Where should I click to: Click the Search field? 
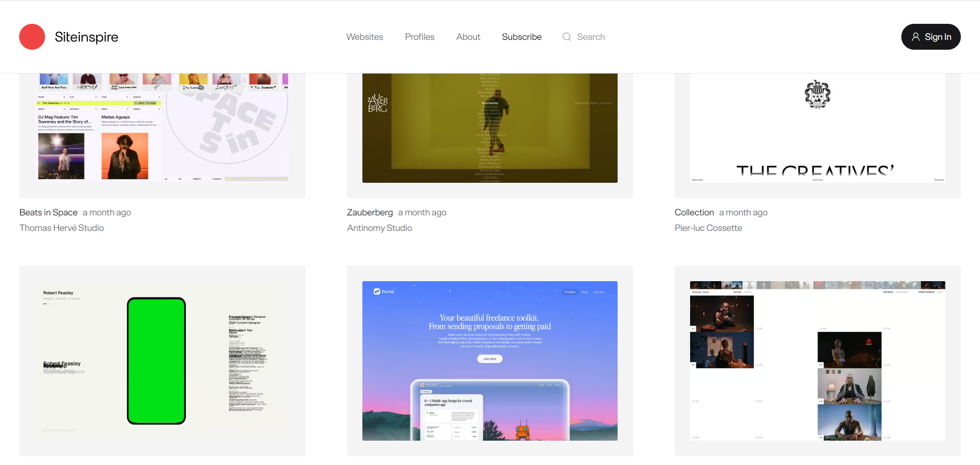point(591,37)
